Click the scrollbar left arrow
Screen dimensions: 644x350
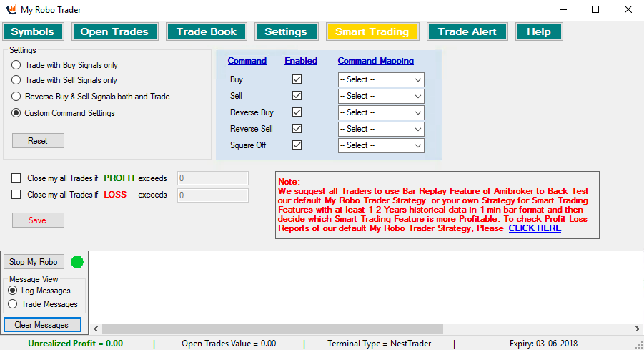pyautogui.click(x=96, y=329)
